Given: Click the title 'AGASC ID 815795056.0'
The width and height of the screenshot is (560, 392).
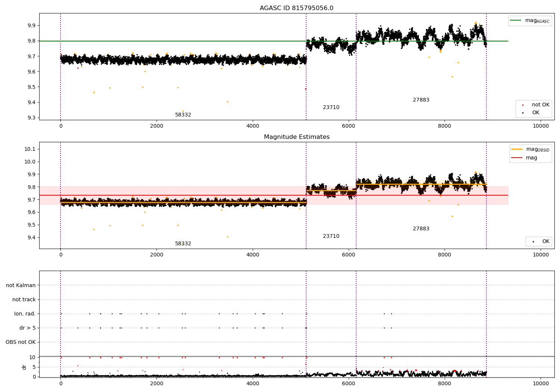Looking at the screenshot, I should point(296,8).
